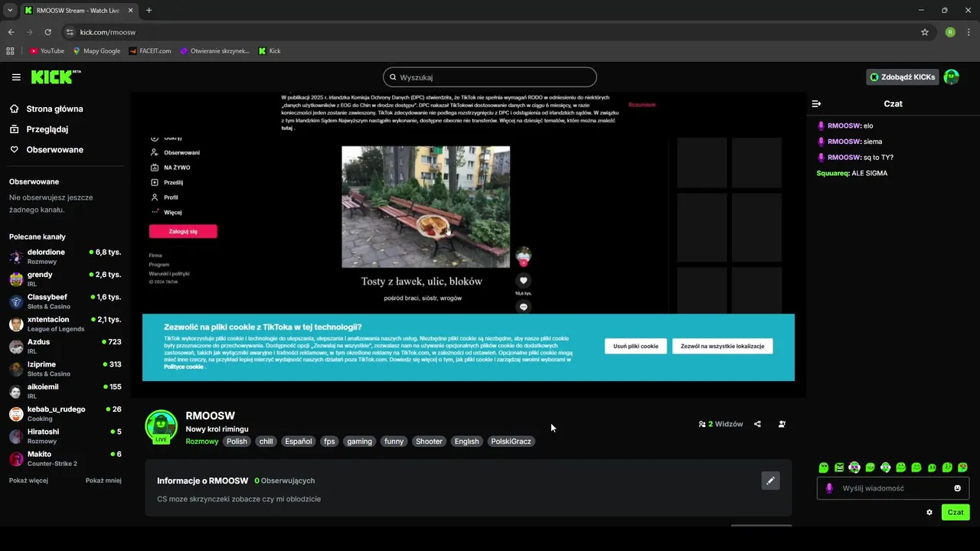The image size is (980, 551).
Task: Click the Przeglądaj browse icon
Action: tap(15, 129)
